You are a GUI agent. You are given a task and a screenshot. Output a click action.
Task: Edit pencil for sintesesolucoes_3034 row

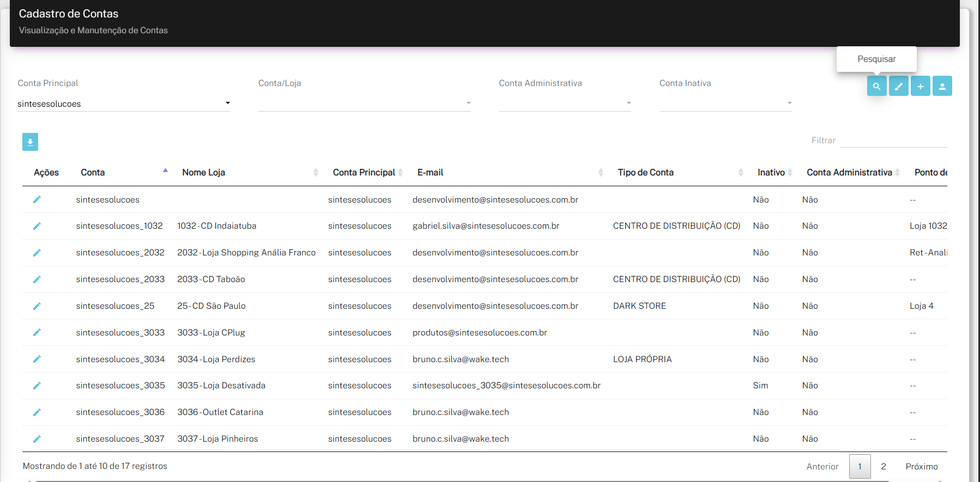pos(37,359)
